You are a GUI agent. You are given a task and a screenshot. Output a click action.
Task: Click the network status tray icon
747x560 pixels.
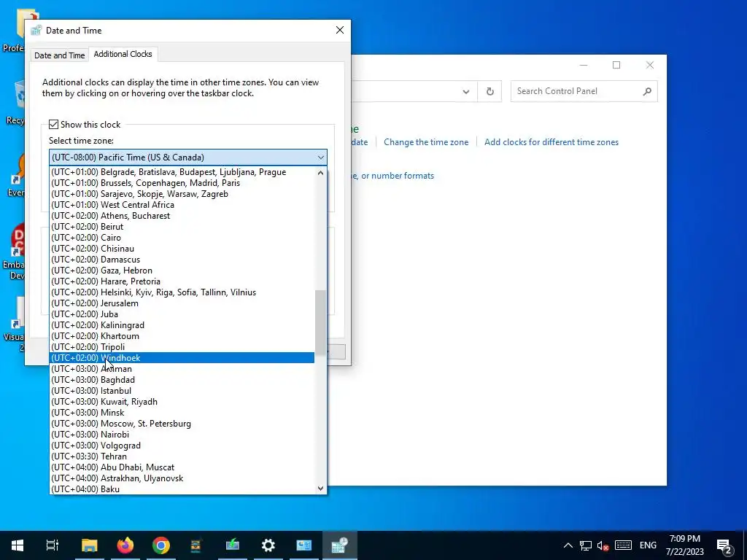pyautogui.click(x=586, y=545)
